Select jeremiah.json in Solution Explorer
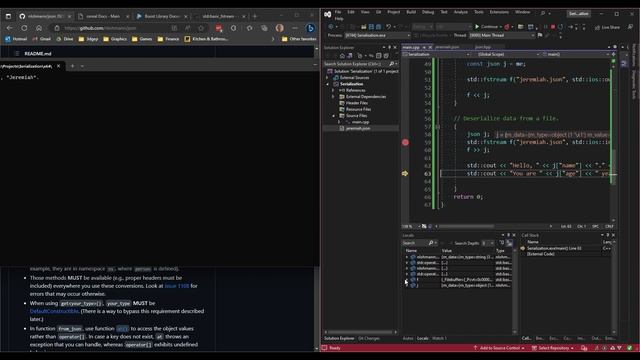 (358, 128)
